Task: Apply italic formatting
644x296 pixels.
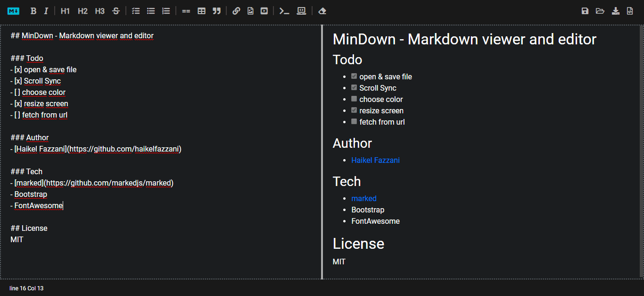Action: pos(46,11)
